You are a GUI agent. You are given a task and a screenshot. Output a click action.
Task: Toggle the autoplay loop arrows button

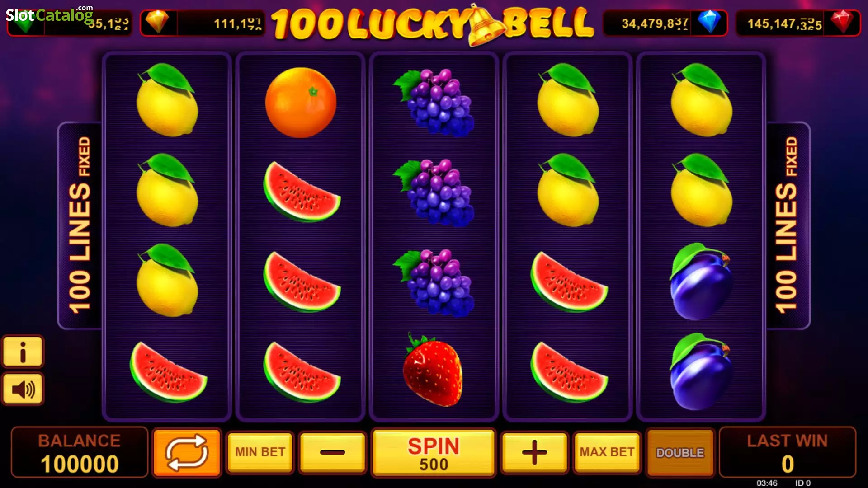187,452
